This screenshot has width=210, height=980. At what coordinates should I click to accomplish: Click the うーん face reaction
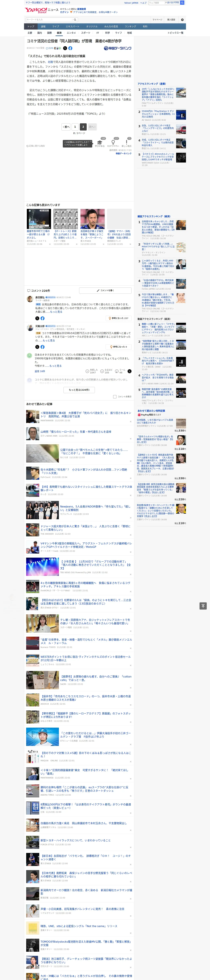click(117, 371)
